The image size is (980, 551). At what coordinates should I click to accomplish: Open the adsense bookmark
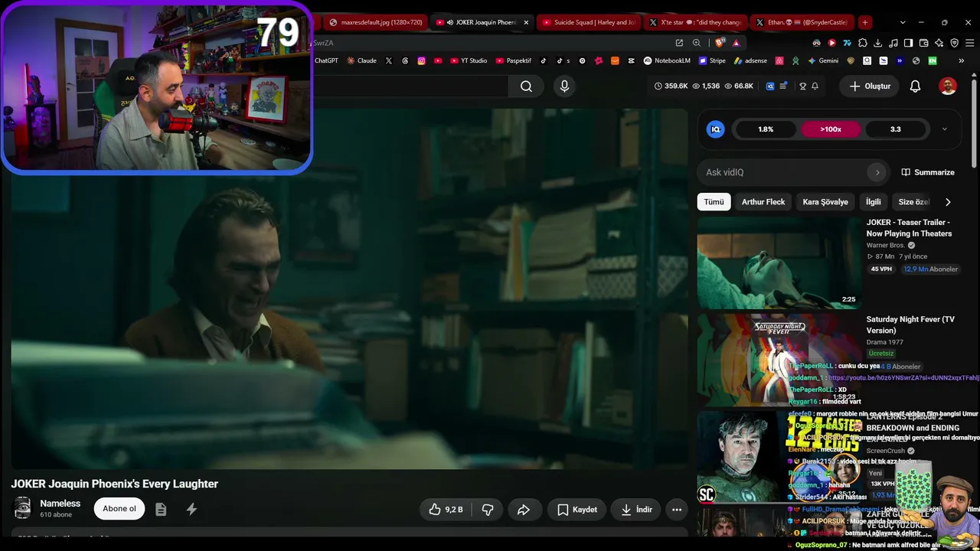click(750, 60)
